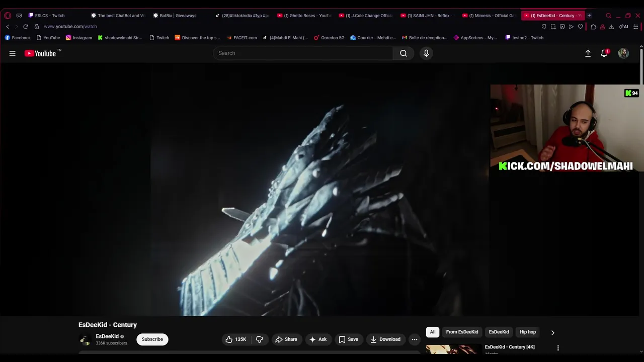Select the Hip hop filter chip

(x=528, y=332)
